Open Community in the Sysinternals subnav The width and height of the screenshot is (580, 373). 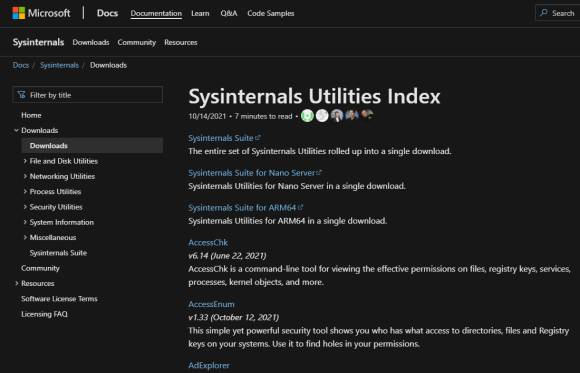pyautogui.click(x=137, y=43)
